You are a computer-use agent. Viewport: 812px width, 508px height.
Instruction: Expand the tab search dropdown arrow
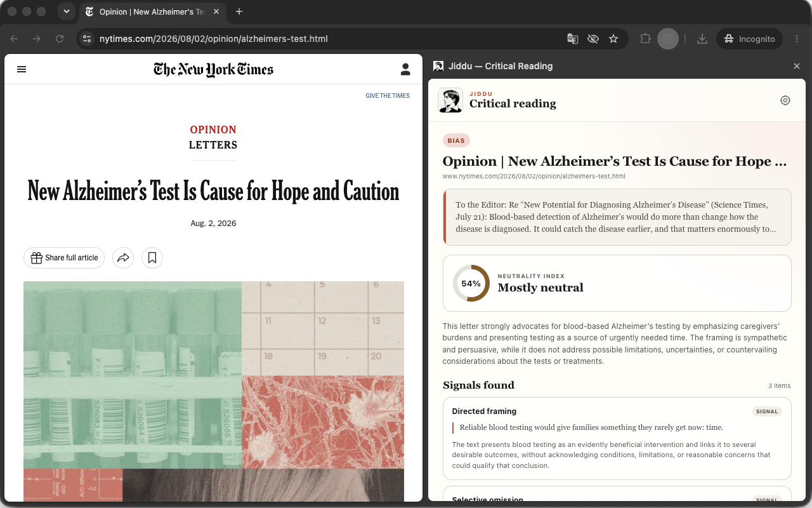[x=67, y=11]
